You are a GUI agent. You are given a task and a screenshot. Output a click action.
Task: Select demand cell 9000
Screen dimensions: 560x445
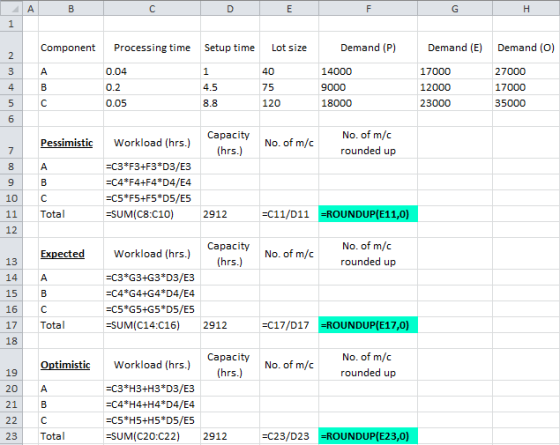[368, 87]
